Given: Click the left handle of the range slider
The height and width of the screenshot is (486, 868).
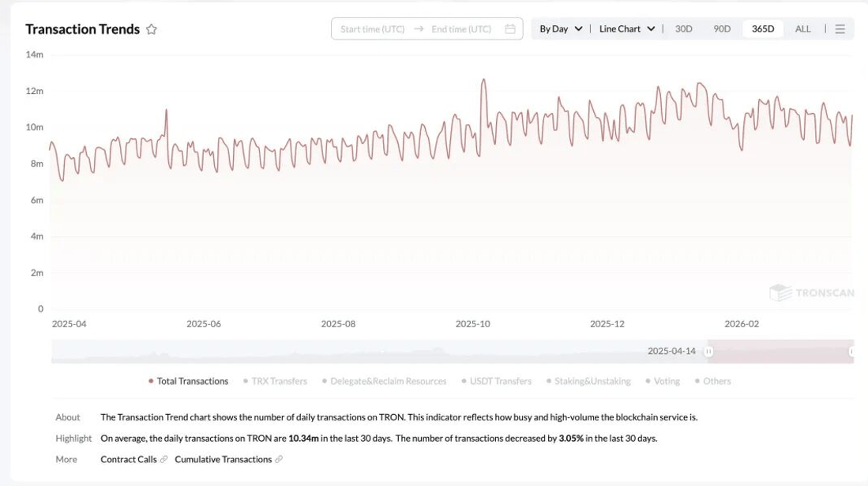Looking at the screenshot, I should 709,351.
